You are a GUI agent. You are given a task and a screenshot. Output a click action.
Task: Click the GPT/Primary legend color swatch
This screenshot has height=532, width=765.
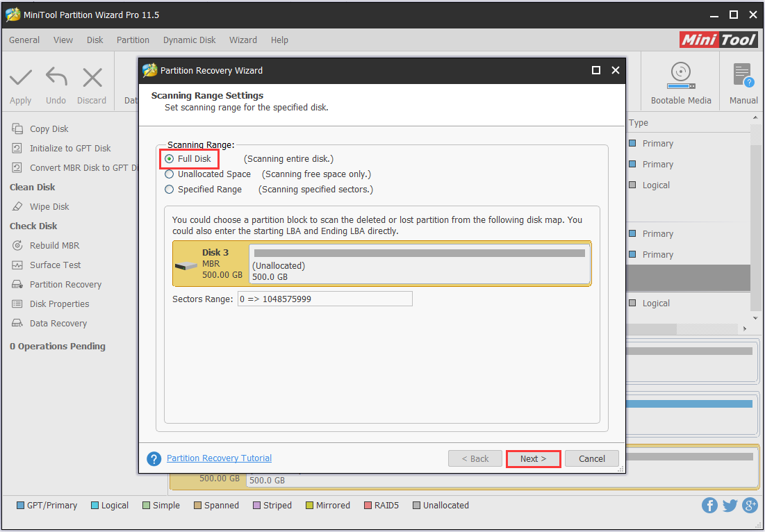point(20,505)
